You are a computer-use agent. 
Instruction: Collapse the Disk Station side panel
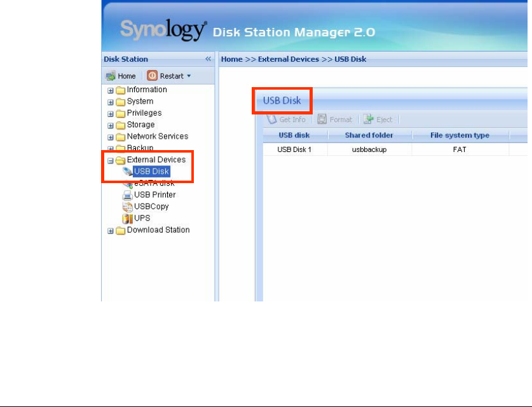click(x=208, y=59)
